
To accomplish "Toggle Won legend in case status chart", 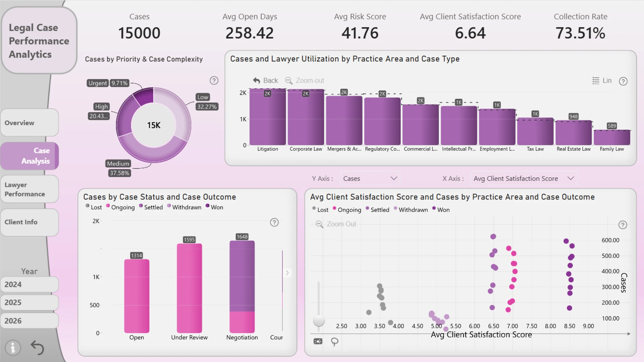I will pos(214,207).
